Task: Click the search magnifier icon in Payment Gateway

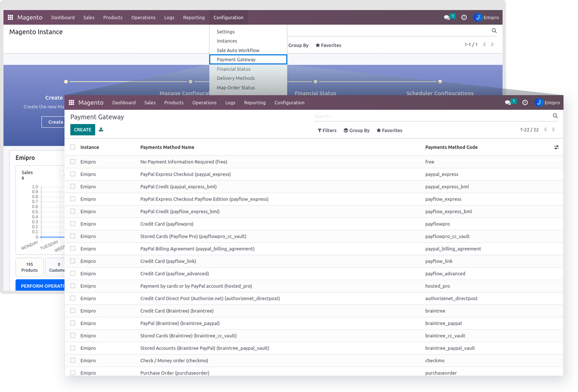Action: point(555,116)
